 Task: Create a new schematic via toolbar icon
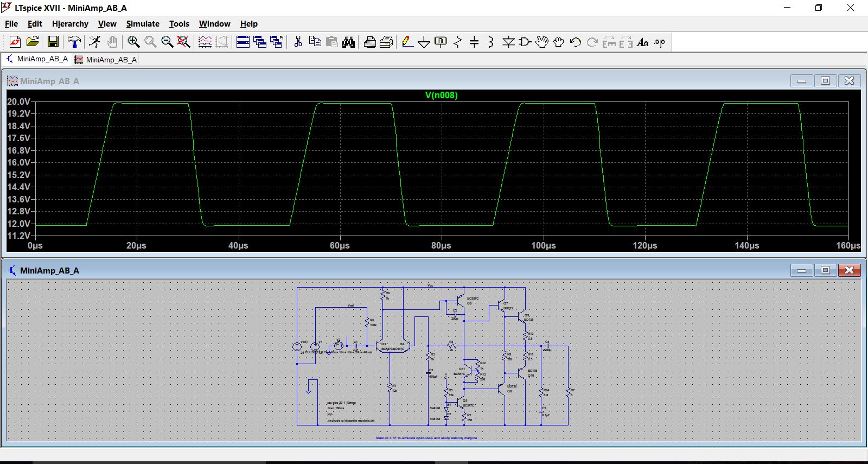click(15, 42)
